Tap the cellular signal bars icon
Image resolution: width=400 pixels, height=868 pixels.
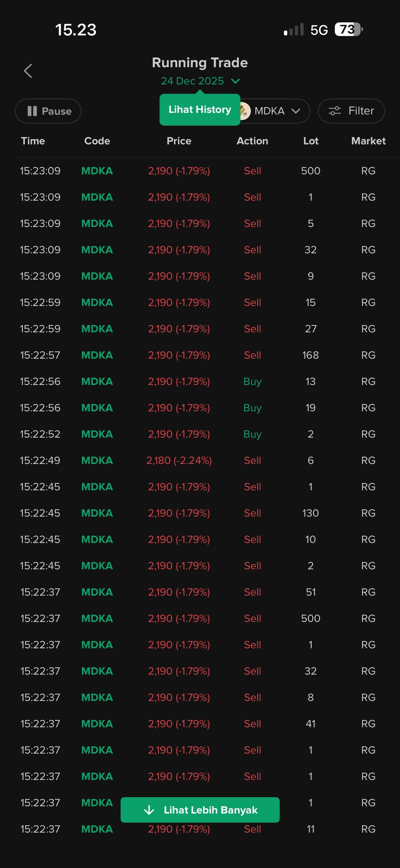pyautogui.click(x=294, y=30)
